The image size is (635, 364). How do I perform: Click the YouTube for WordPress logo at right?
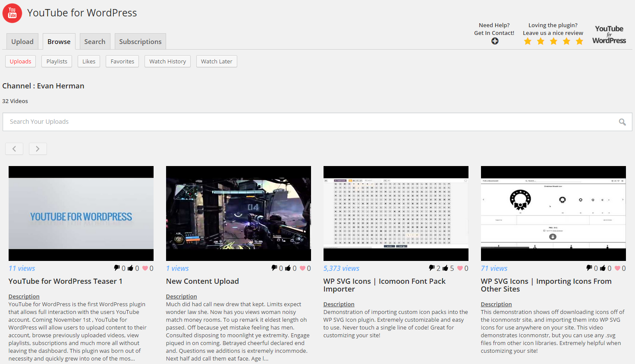(609, 35)
